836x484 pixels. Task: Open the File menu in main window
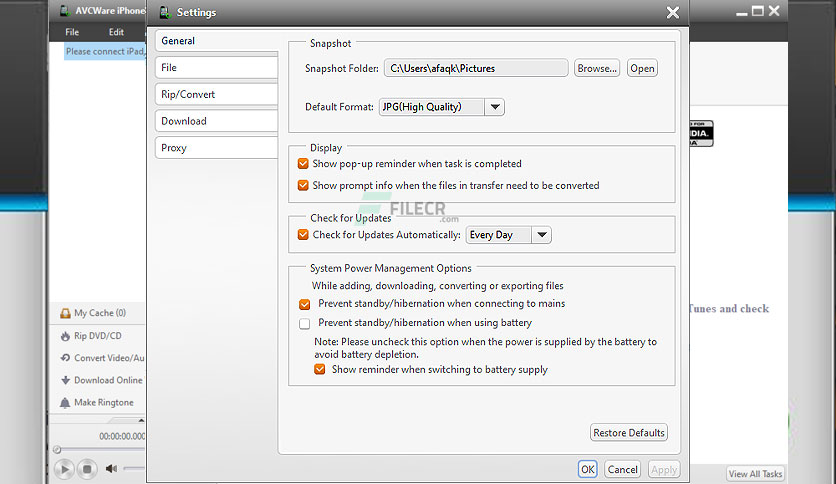click(72, 32)
